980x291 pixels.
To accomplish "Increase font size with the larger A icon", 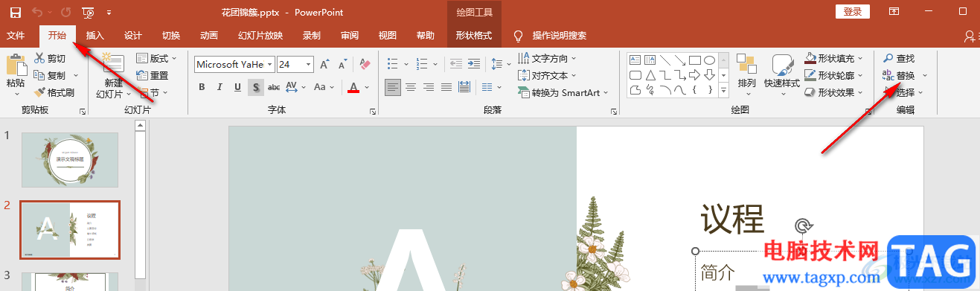I will [324, 65].
